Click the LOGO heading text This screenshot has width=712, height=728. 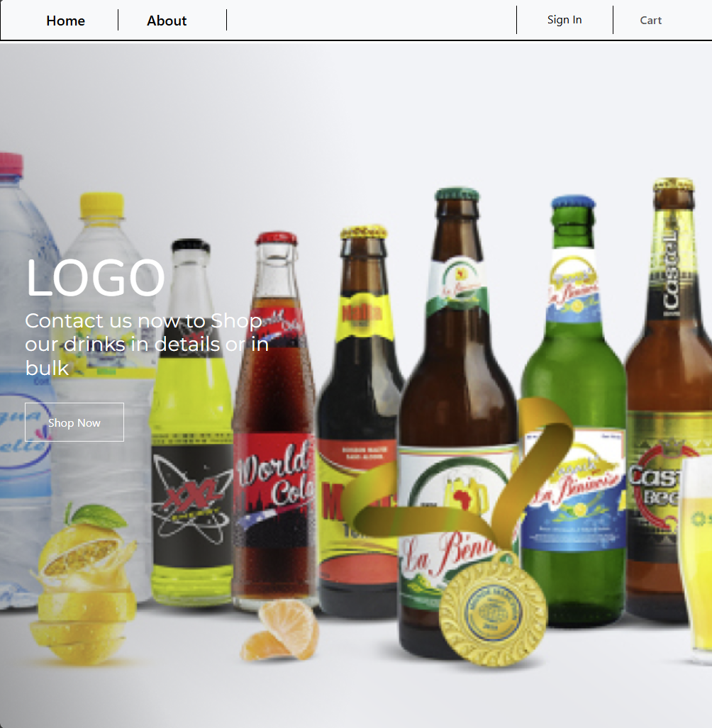95,278
